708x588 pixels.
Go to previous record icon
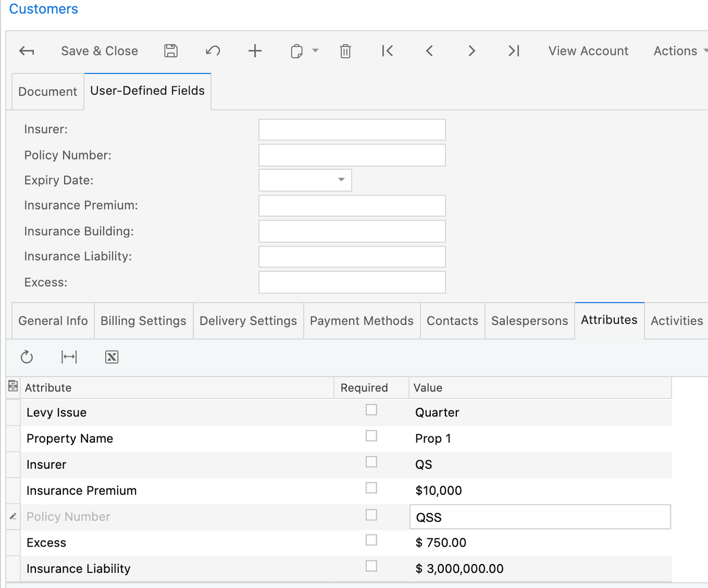pyautogui.click(x=429, y=51)
